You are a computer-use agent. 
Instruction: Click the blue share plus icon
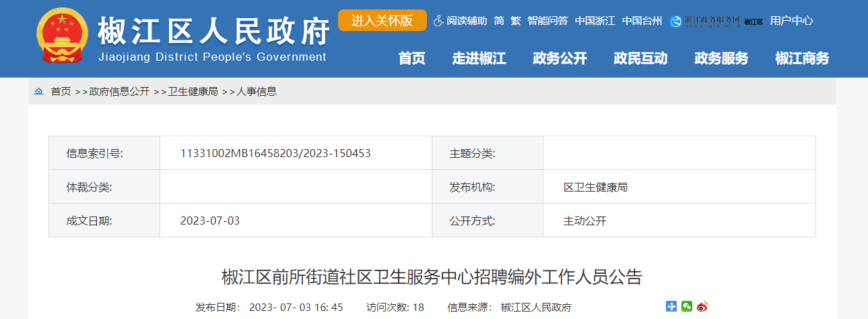tap(671, 306)
